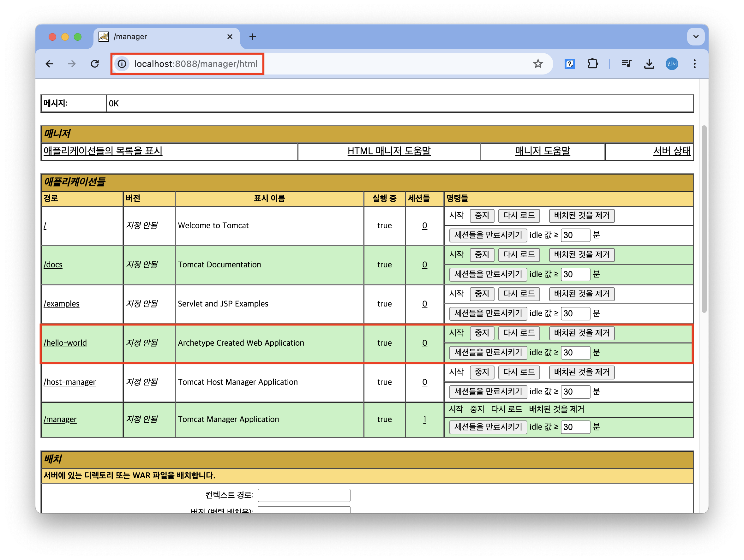The width and height of the screenshot is (744, 560).
Task: Expand the tab search chevron
Action: (696, 37)
